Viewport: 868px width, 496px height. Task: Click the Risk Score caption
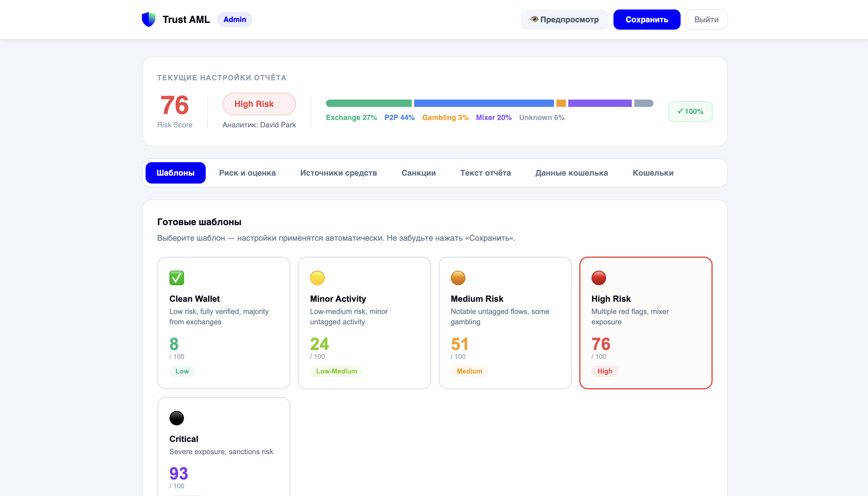[x=175, y=125]
